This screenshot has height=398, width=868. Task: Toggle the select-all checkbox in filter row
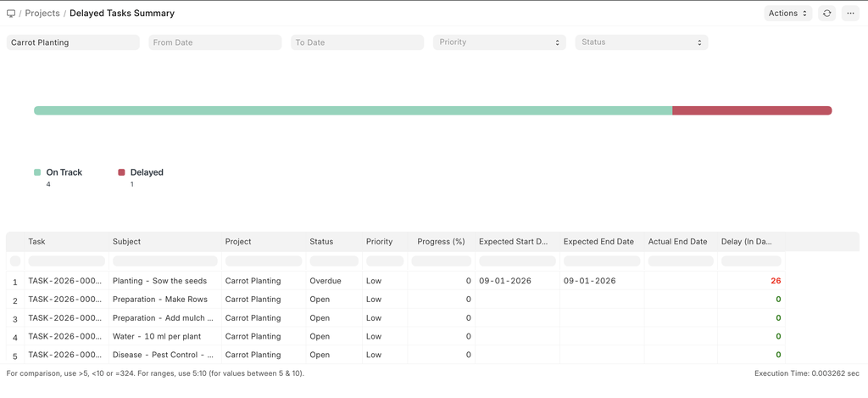pos(15,261)
